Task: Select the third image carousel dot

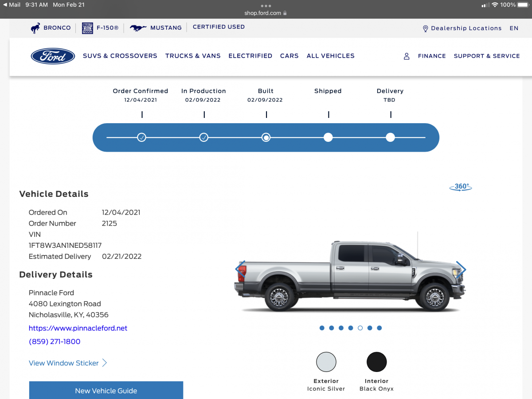Action: [341, 328]
